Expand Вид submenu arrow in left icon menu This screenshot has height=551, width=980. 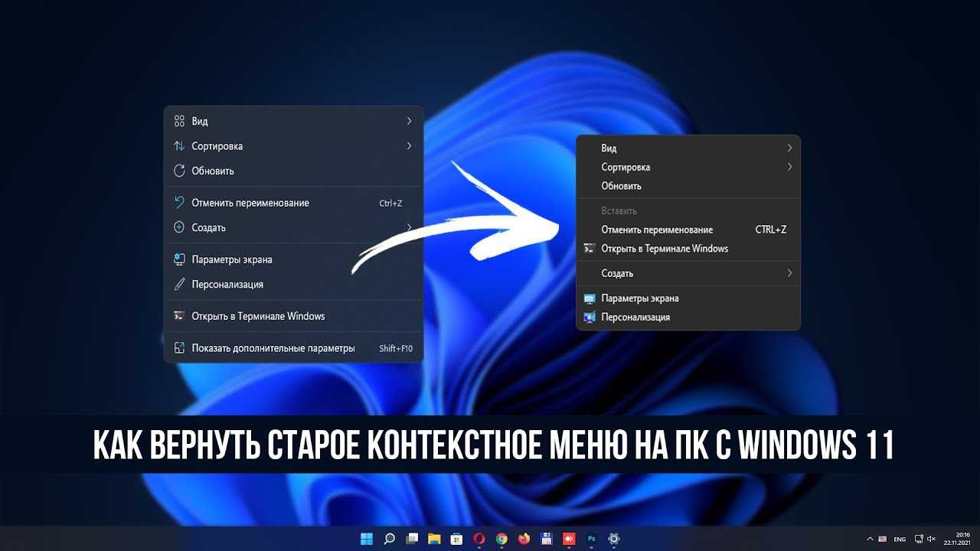click(x=410, y=121)
